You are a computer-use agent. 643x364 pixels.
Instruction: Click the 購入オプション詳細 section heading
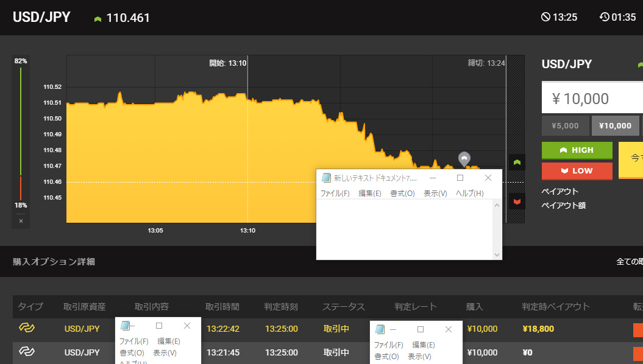pos(54,262)
